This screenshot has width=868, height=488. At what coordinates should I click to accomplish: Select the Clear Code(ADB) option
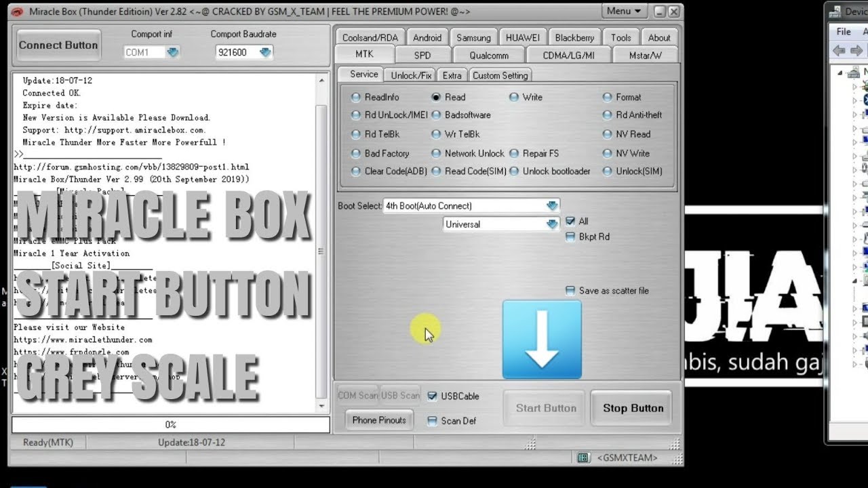(x=356, y=171)
